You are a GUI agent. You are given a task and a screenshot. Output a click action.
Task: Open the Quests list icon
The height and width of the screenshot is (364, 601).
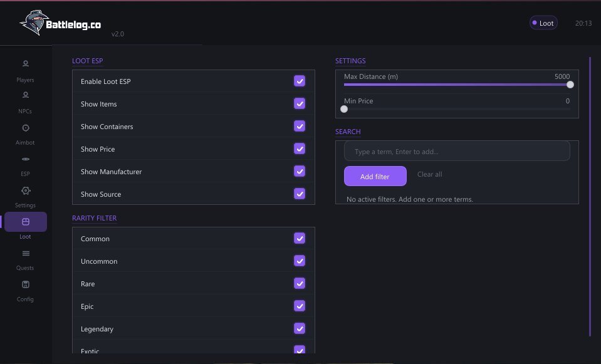click(x=26, y=253)
